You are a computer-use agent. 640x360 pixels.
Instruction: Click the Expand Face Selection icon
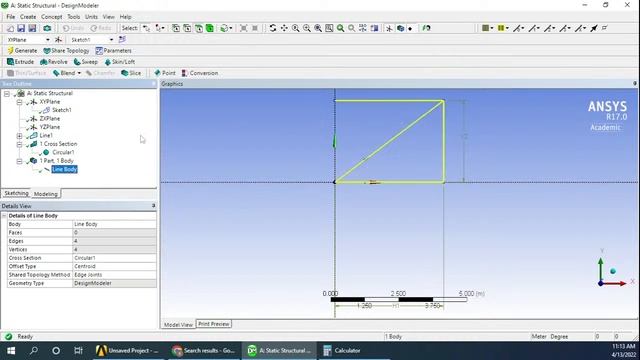(243, 28)
